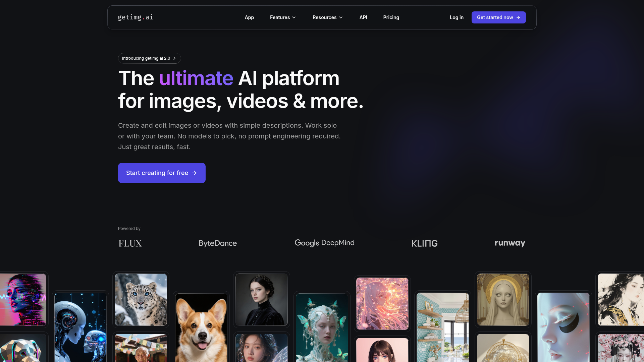The image size is (644, 362).
Task: Click the Kling logo
Action: pyautogui.click(x=425, y=243)
